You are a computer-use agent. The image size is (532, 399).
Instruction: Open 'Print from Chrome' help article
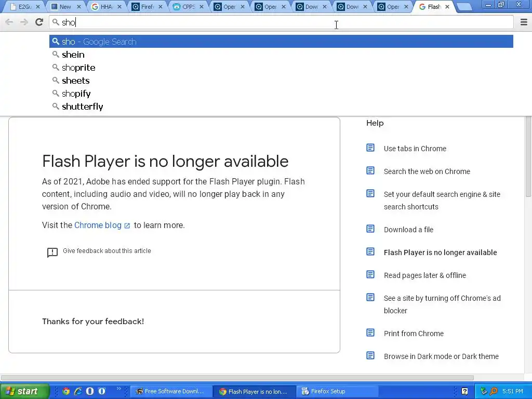tap(414, 334)
